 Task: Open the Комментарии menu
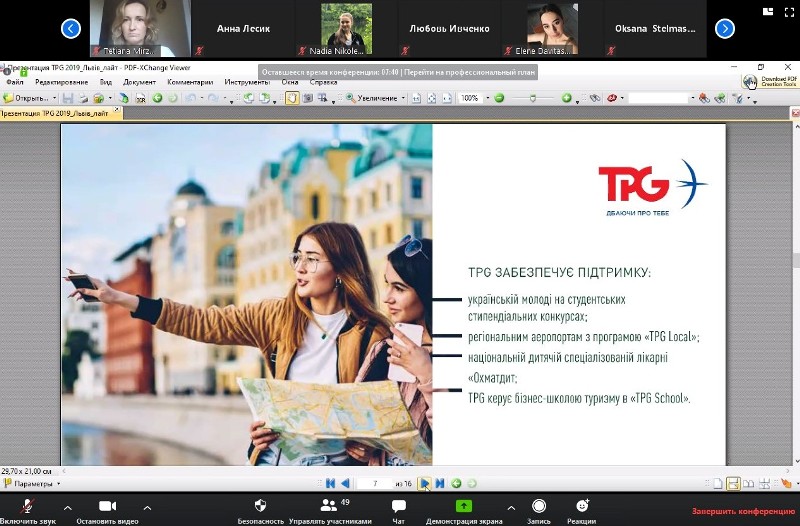tap(189, 82)
